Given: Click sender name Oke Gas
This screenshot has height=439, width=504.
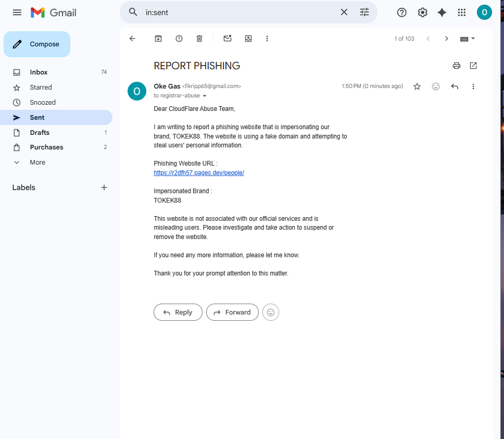Looking at the screenshot, I should point(167,86).
